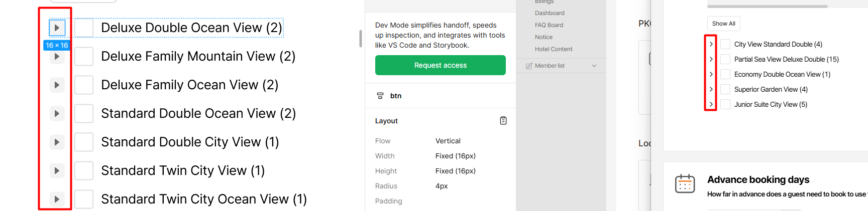
Task: Click the btn component icon
Action: click(x=380, y=96)
